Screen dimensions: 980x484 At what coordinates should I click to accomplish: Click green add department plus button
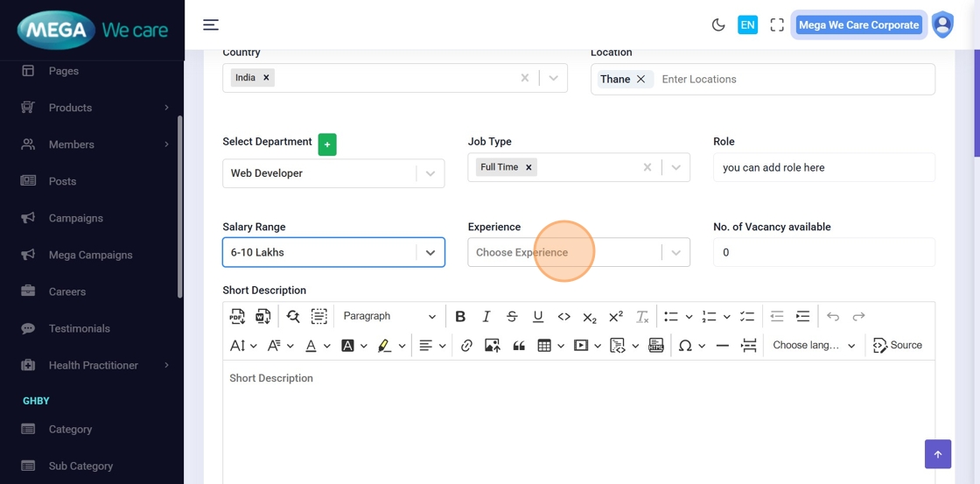327,144
